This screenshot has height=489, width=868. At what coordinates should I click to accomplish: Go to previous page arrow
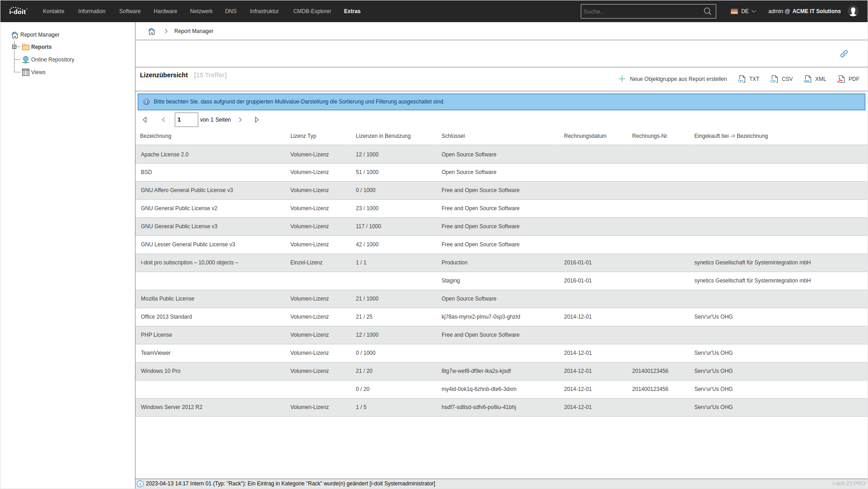click(x=163, y=120)
